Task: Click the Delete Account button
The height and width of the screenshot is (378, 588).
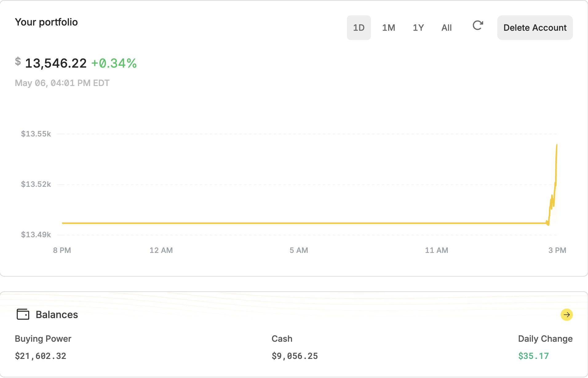Action: (535, 28)
